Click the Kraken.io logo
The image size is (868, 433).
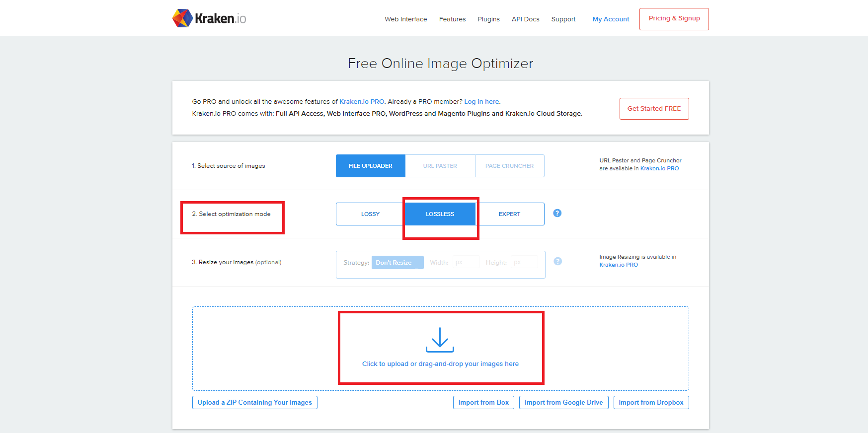209,18
